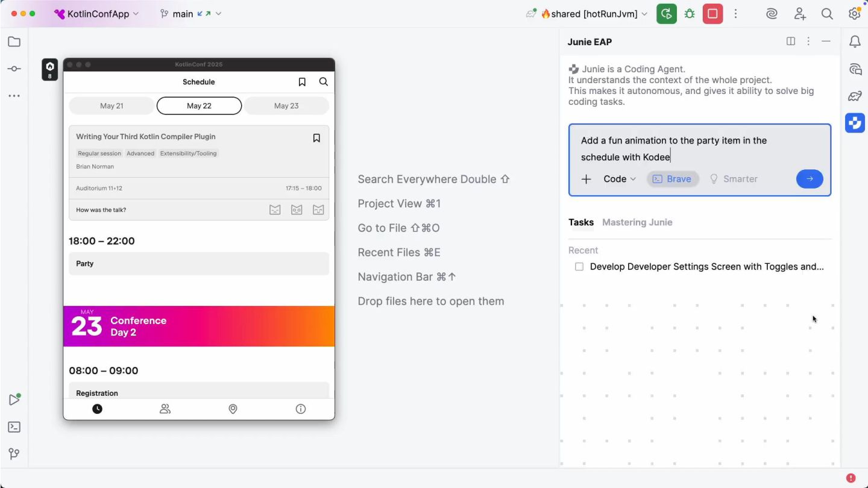
Task: Rate the talk with the neutral Kodee face
Action: pyautogui.click(x=297, y=210)
